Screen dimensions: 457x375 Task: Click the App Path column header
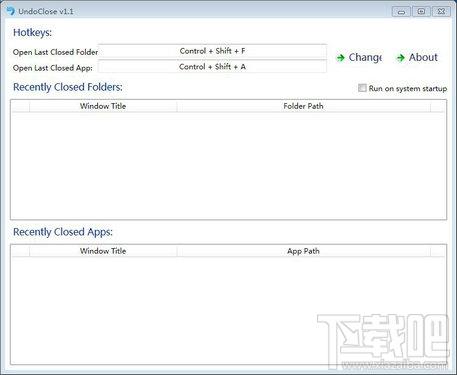pyautogui.click(x=303, y=251)
